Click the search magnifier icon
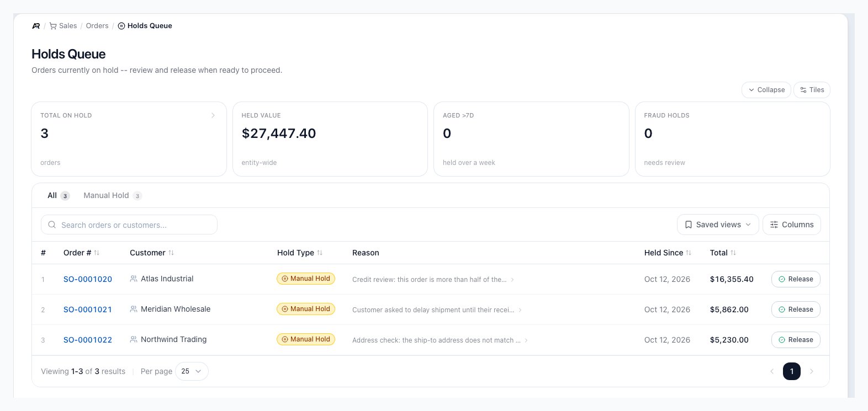The height and width of the screenshot is (411, 868). (x=52, y=225)
